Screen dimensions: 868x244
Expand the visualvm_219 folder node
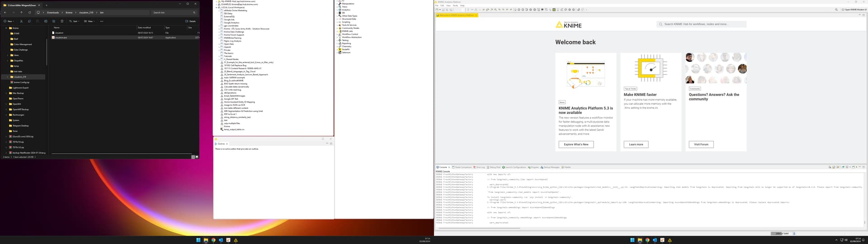tap(8, 77)
